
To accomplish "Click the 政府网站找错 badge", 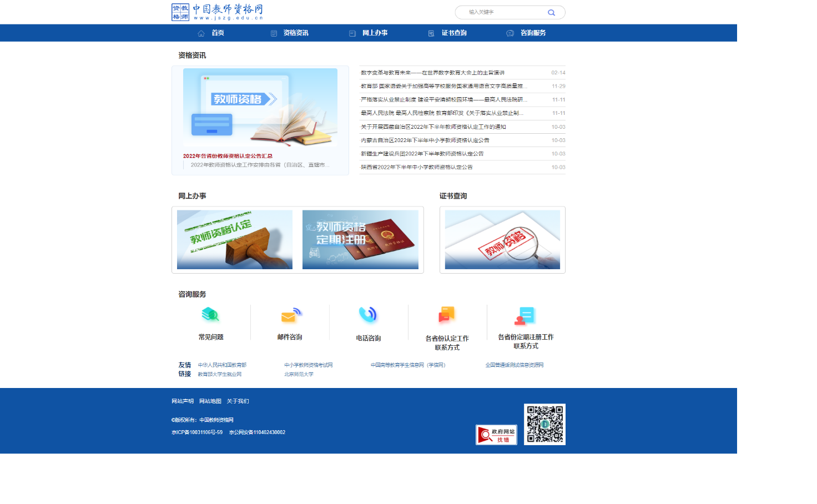I will point(496,435).
